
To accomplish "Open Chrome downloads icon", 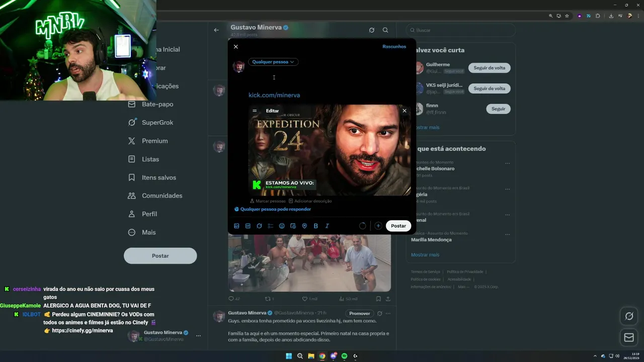I will pos(611,16).
